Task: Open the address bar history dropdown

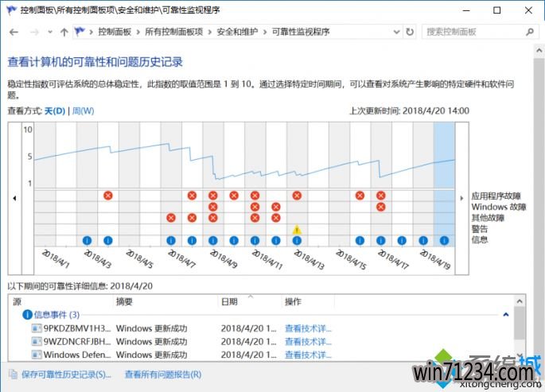Action: pyautogui.click(x=396, y=32)
